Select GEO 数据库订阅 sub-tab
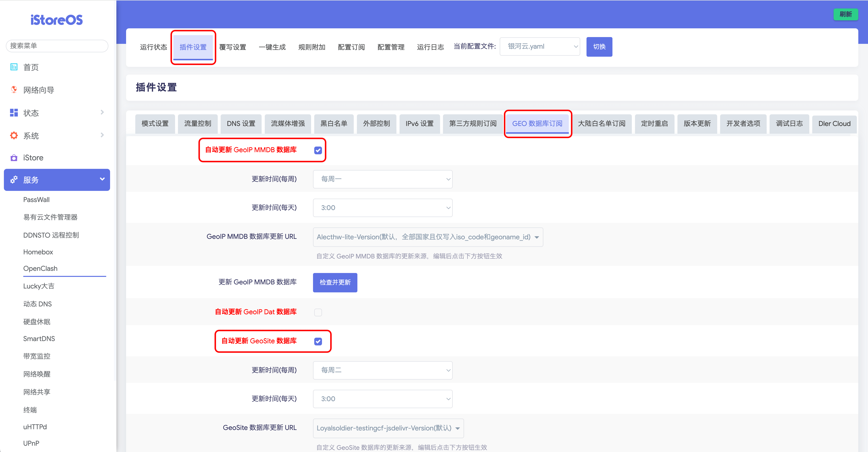 pos(537,124)
